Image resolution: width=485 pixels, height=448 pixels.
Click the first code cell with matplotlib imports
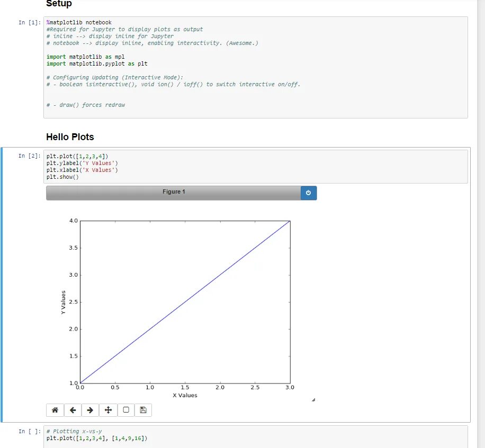pos(256,67)
